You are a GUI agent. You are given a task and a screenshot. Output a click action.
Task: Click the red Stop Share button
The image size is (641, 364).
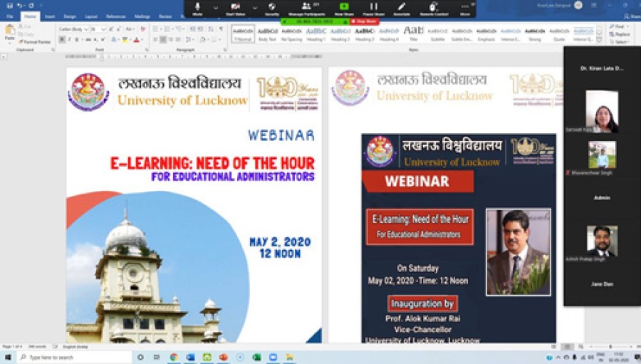(x=364, y=21)
